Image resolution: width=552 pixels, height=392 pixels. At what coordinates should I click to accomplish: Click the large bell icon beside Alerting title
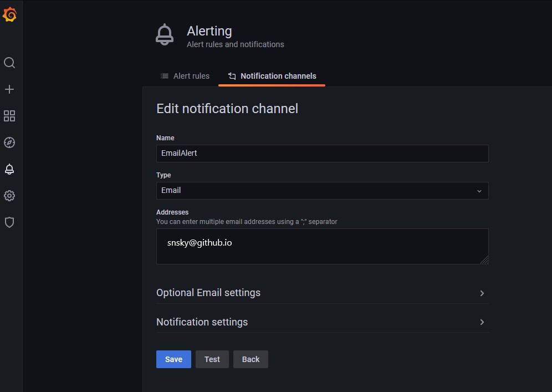point(165,35)
